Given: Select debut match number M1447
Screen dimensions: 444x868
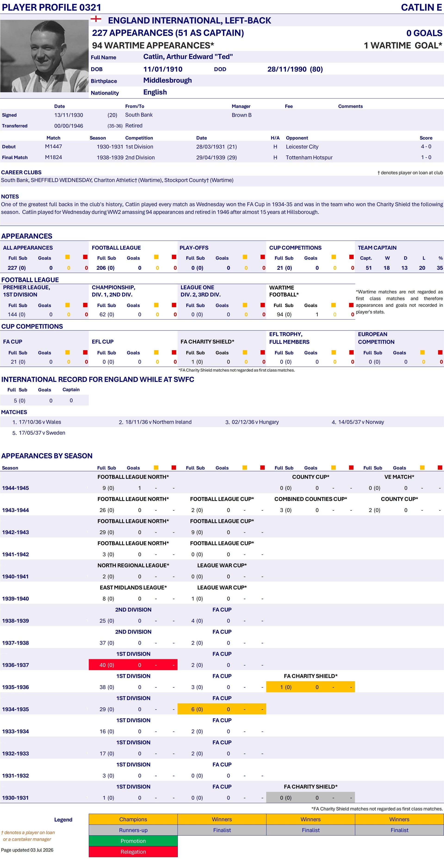Looking at the screenshot, I should [x=54, y=147].
